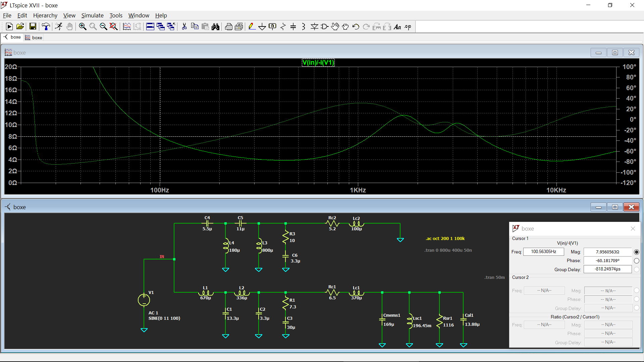Open the Control Panel hammer icon

[x=46, y=27]
